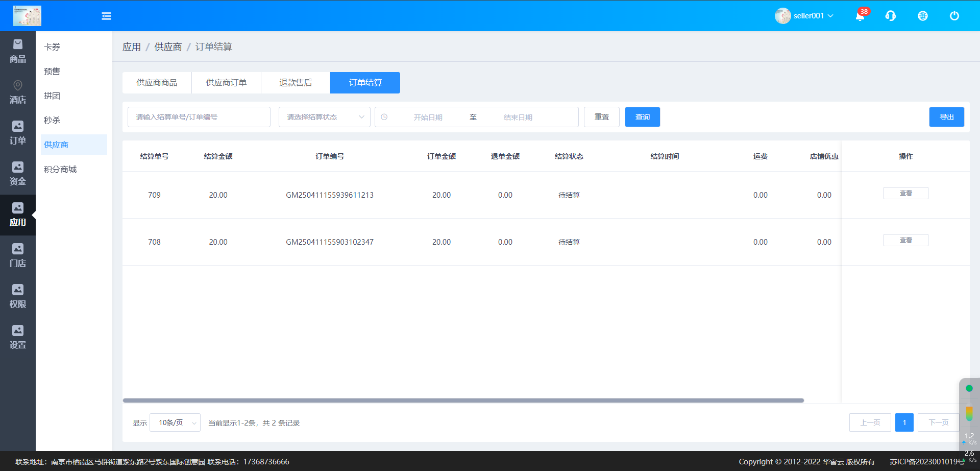
Task: Expand the seller001 account dropdown
Action: click(x=805, y=16)
